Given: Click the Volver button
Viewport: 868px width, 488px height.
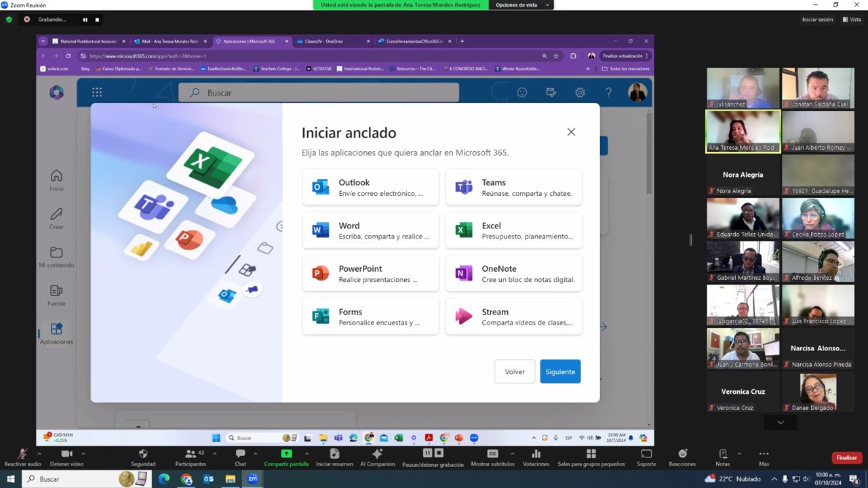Looking at the screenshot, I should click(x=515, y=371).
